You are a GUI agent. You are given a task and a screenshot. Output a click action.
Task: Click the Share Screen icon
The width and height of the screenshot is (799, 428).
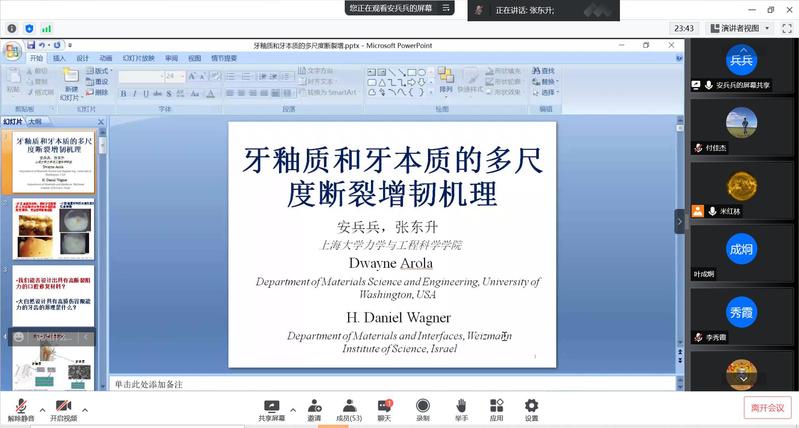[x=271, y=406]
